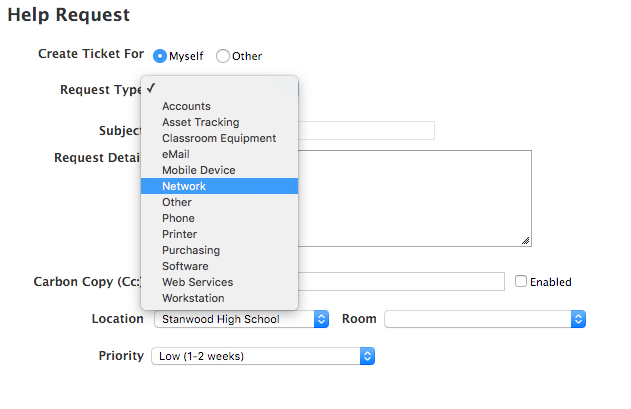Select the blank checked option
The width and height of the screenshot is (631, 409).
point(219,89)
